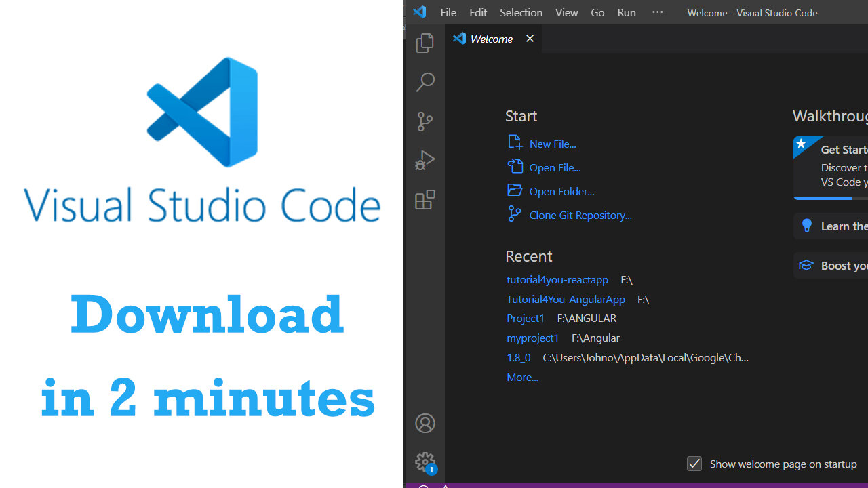This screenshot has width=868, height=488.
Task: Click the graduation cap icon beside Boost
Action: coord(806,265)
